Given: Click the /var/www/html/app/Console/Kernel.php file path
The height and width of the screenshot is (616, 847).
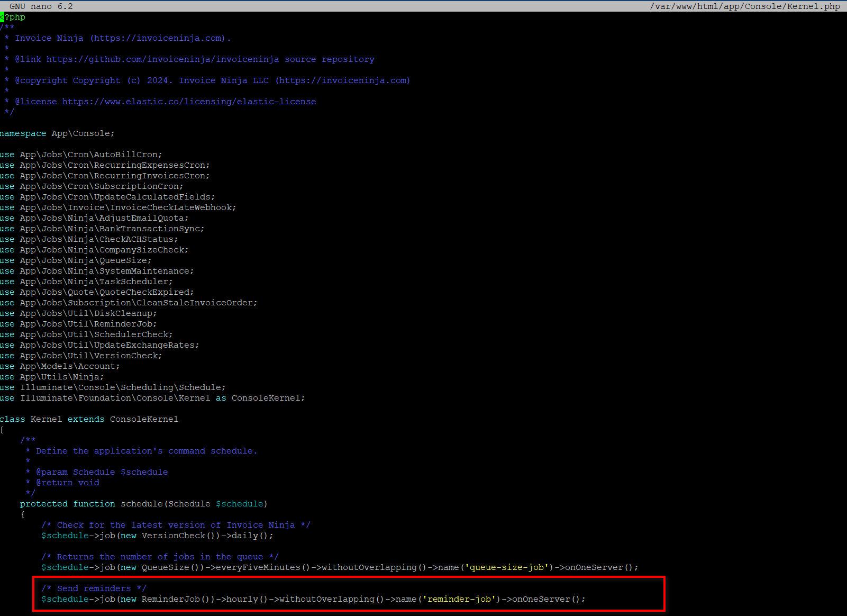Looking at the screenshot, I should tap(745, 6).
